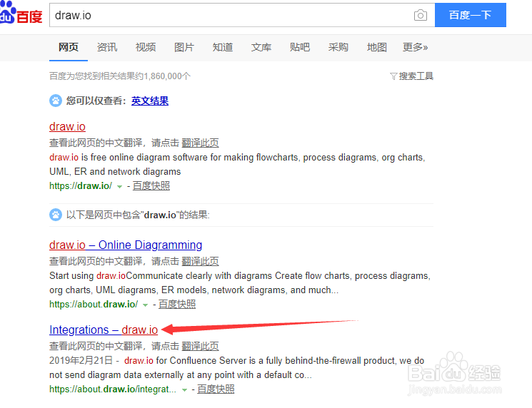This screenshot has height=408, width=532.
Task: Expand the 更多» menu
Action: pyautogui.click(x=416, y=47)
